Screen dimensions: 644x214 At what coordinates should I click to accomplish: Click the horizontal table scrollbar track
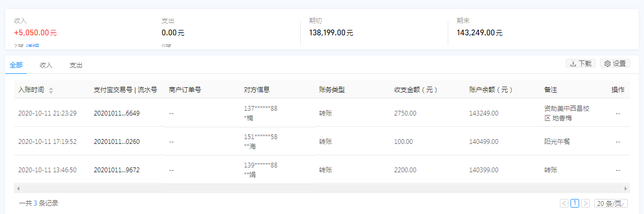[322, 188]
